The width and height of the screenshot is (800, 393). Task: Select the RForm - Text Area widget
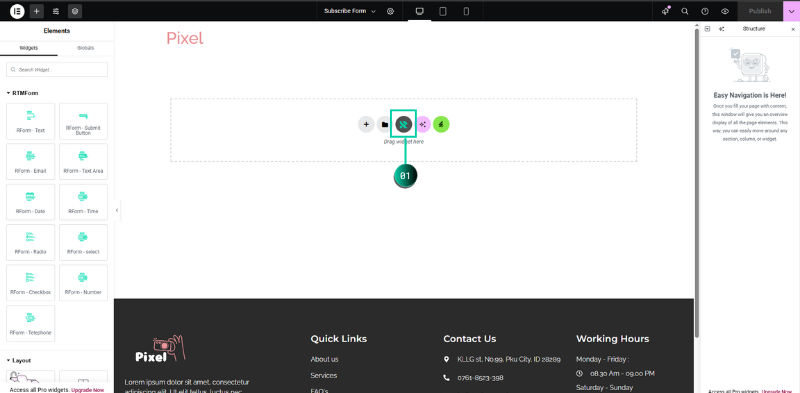coord(83,162)
